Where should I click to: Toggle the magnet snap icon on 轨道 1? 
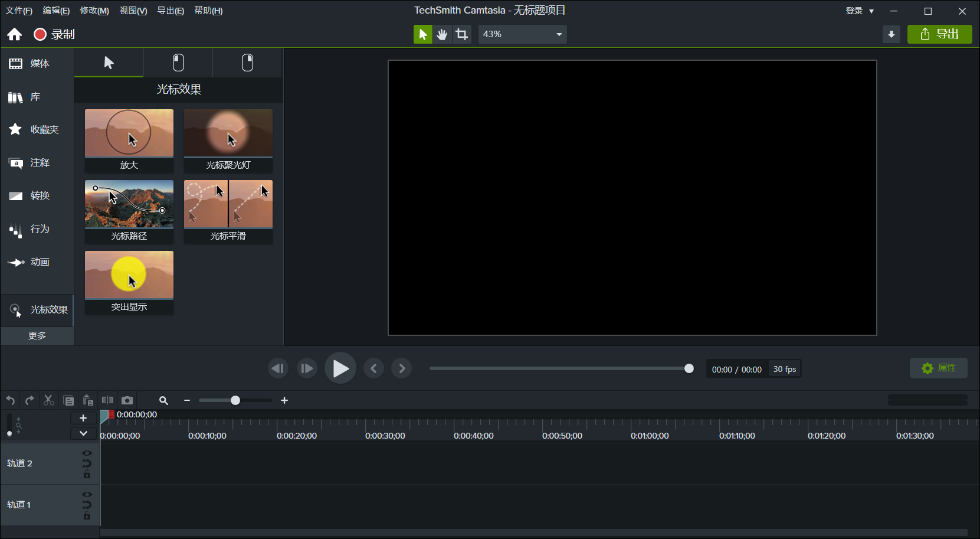click(87, 505)
